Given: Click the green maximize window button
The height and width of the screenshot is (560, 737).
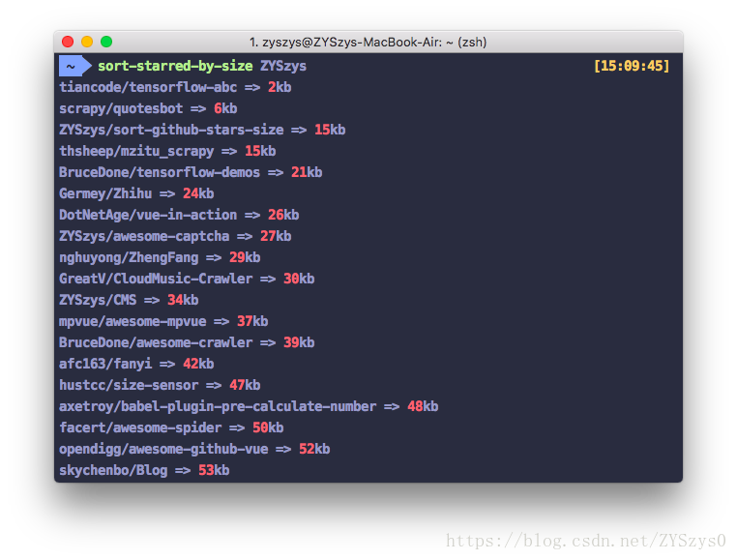Looking at the screenshot, I should [x=106, y=42].
